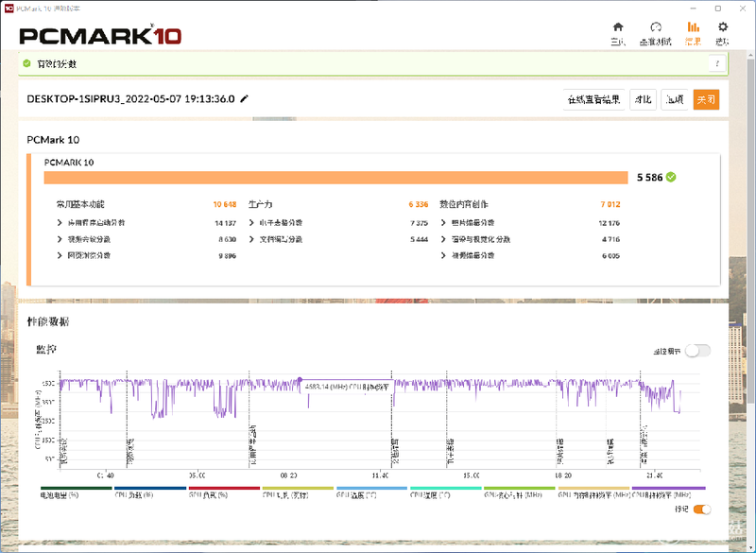The image size is (756, 553).
Task: Open the 基准测试 benchmark gauge icon
Action: click(x=655, y=27)
